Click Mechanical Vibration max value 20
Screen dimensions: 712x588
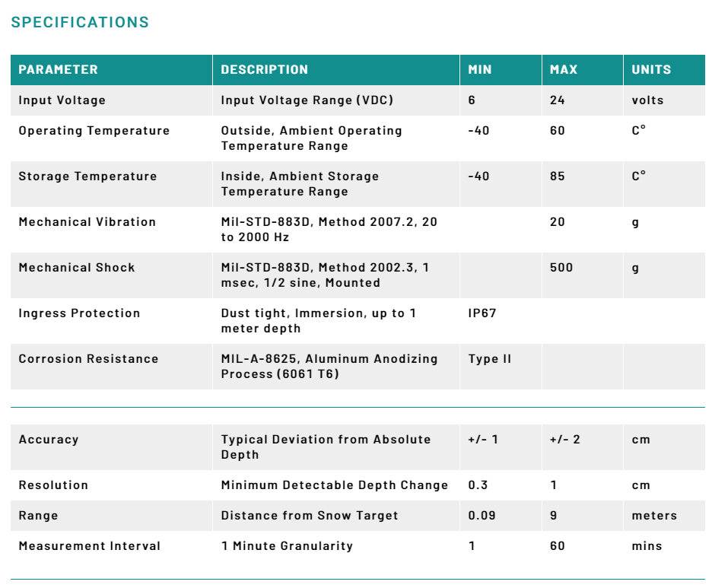(x=557, y=222)
